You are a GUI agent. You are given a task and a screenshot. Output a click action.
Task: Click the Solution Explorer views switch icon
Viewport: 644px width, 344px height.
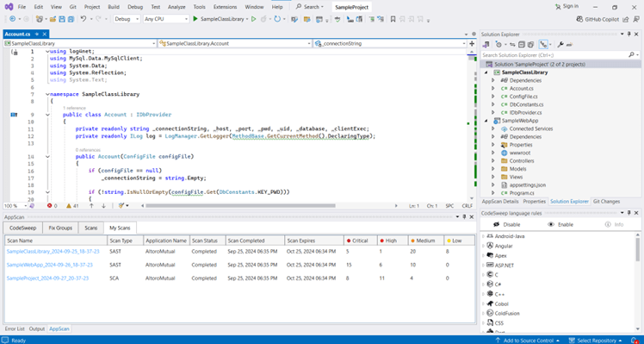[486, 45]
